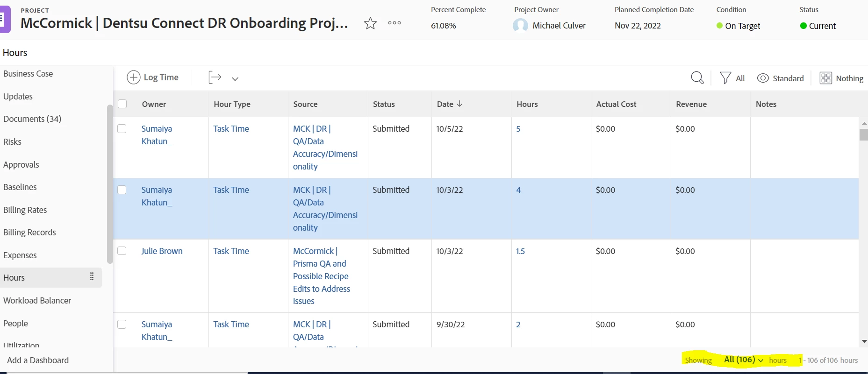The image size is (868, 374).
Task: Favorite the project with the star icon
Action: tap(370, 23)
